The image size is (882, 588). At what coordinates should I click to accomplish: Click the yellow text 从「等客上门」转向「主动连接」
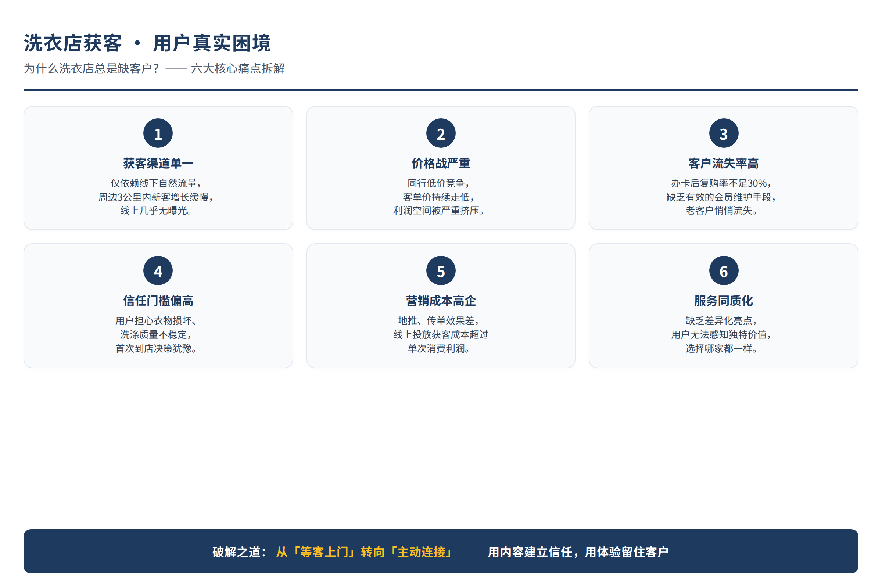click(x=365, y=552)
